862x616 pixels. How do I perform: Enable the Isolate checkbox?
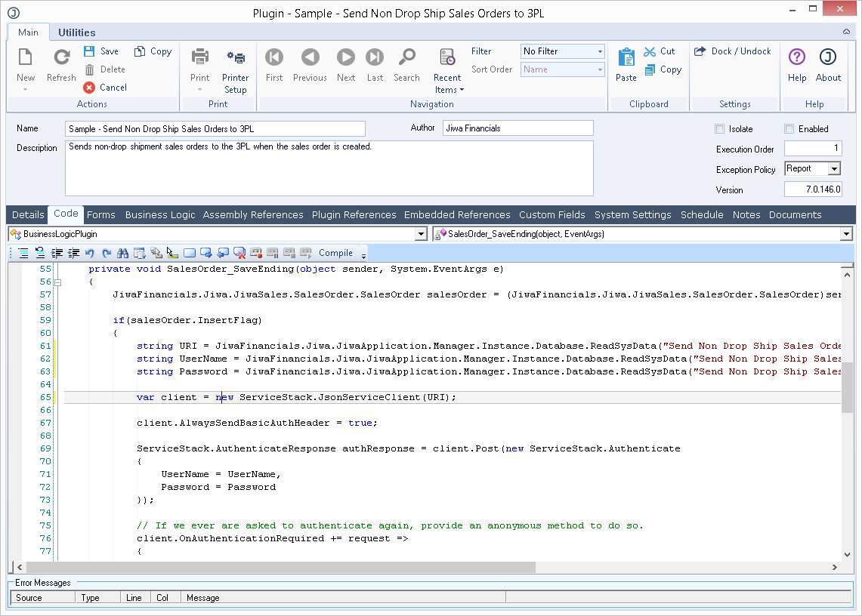tap(719, 129)
